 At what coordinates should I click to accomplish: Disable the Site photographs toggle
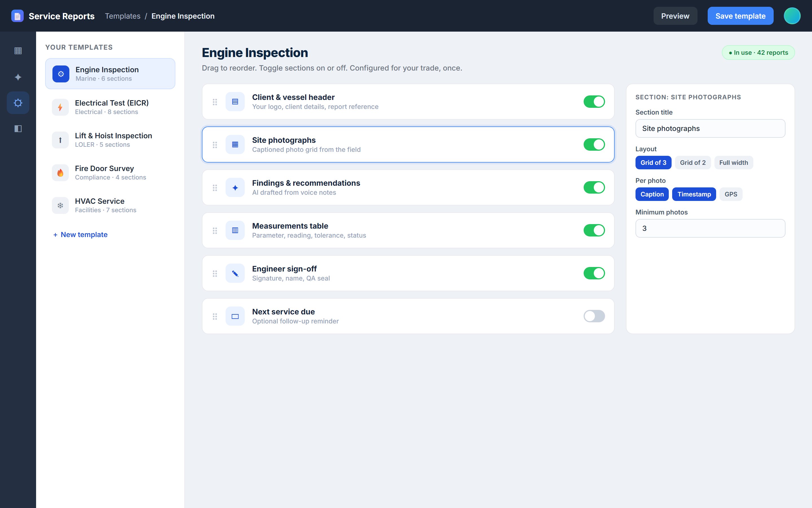click(x=594, y=144)
